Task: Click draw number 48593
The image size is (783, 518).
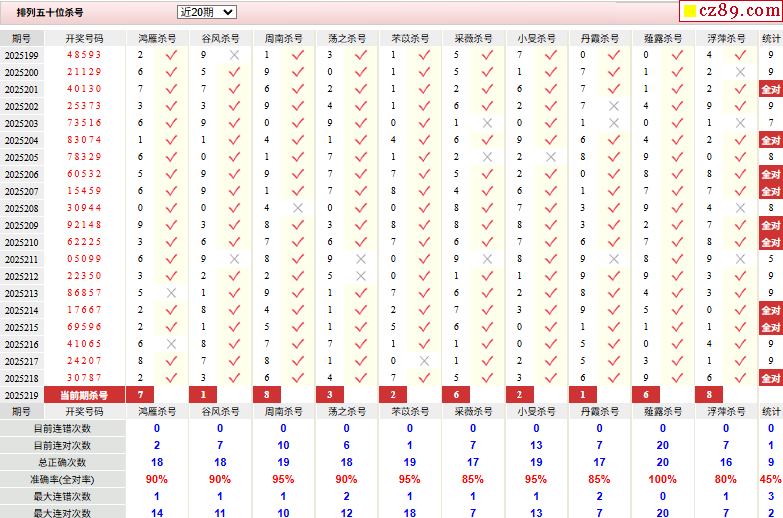Action: coord(84,55)
